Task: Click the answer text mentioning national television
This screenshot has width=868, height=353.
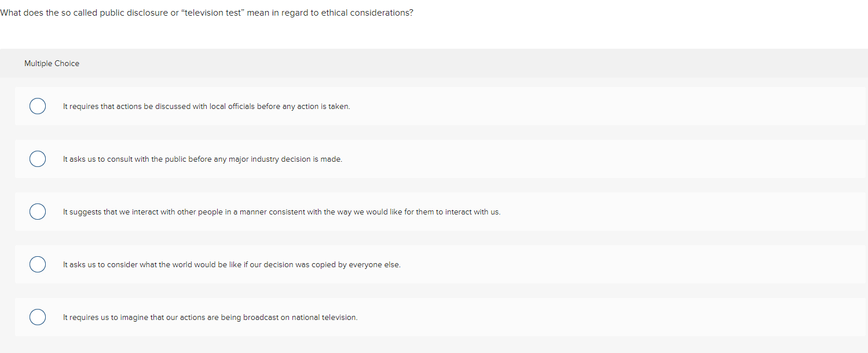Action: (210, 317)
